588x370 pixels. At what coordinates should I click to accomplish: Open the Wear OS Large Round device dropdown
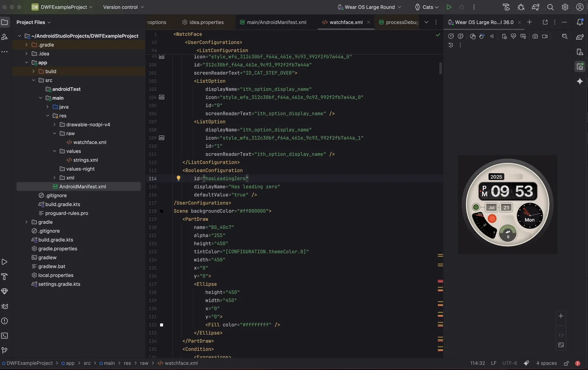tap(370, 7)
